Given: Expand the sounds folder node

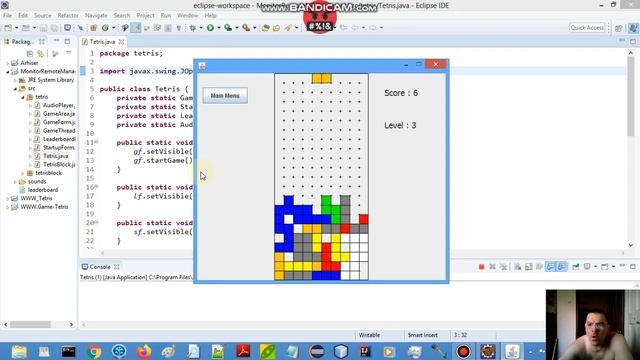Looking at the screenshot, I should [x=15, y=182].
